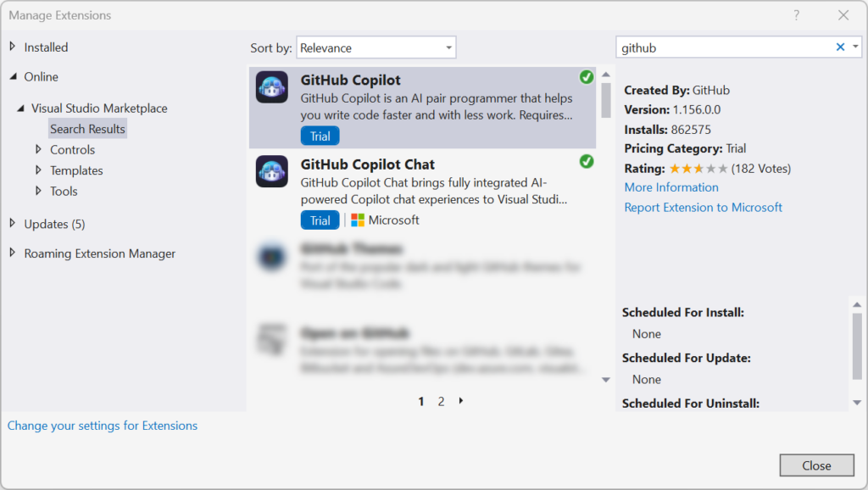
Task: Expand the Controls tree node
Action: point(38,149)
